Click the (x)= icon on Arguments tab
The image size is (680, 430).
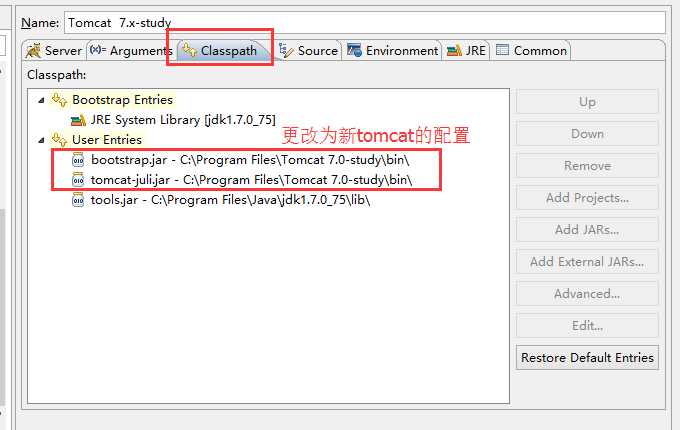[x=98, y=50]
